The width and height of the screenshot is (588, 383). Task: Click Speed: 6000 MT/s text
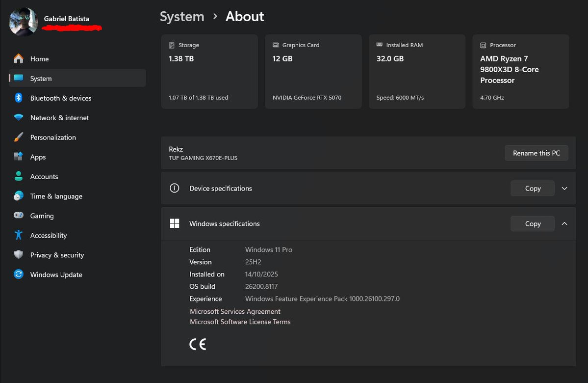(400, 98)
